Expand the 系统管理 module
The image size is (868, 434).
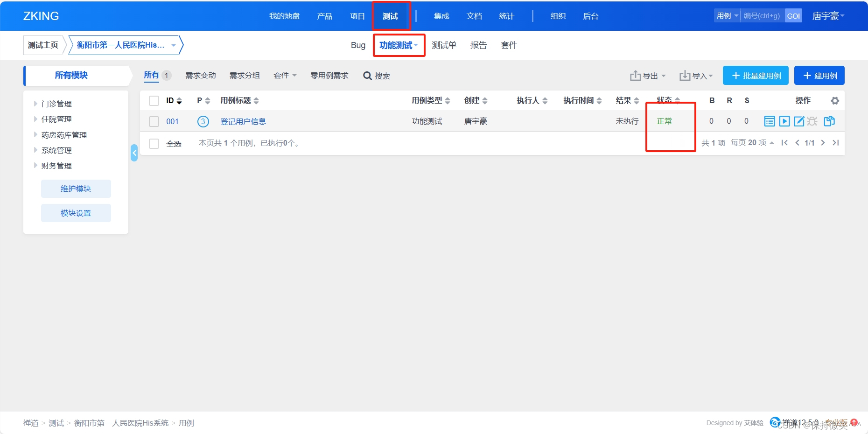35,150
